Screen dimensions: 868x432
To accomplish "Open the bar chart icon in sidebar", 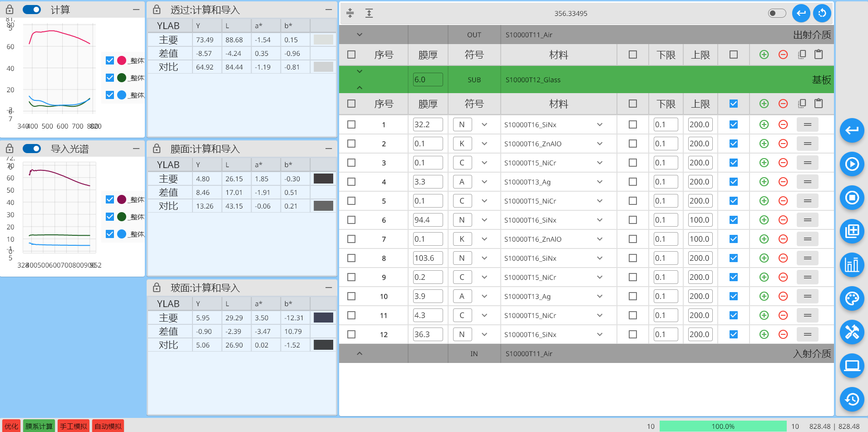I will click(852, 265).
